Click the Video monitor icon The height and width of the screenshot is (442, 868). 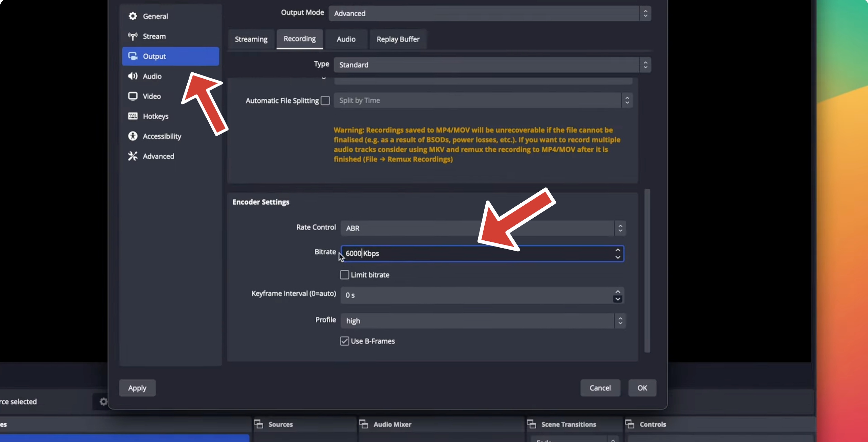click(x=133, y=96)
